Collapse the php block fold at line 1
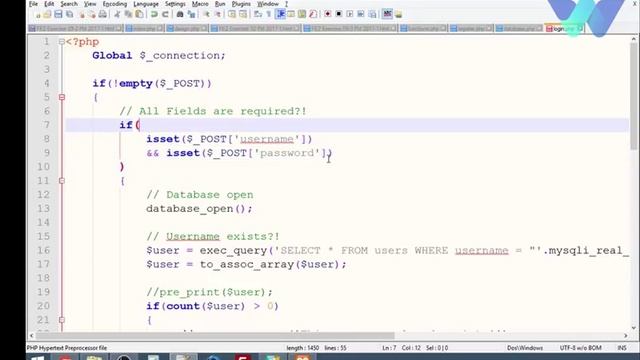This screenshot has width=640, height=360. (62, 42)
